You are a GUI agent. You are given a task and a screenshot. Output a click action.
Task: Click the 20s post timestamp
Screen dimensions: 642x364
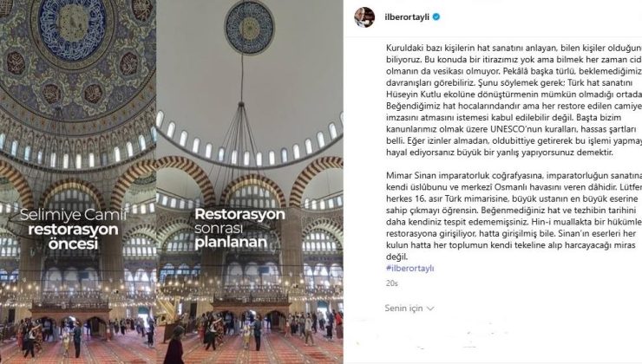(x=392, y=283)
